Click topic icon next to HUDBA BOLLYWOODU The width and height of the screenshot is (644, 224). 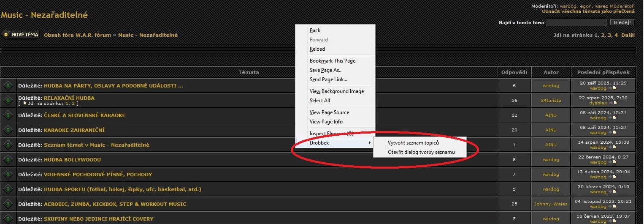[x=8, y=159]
